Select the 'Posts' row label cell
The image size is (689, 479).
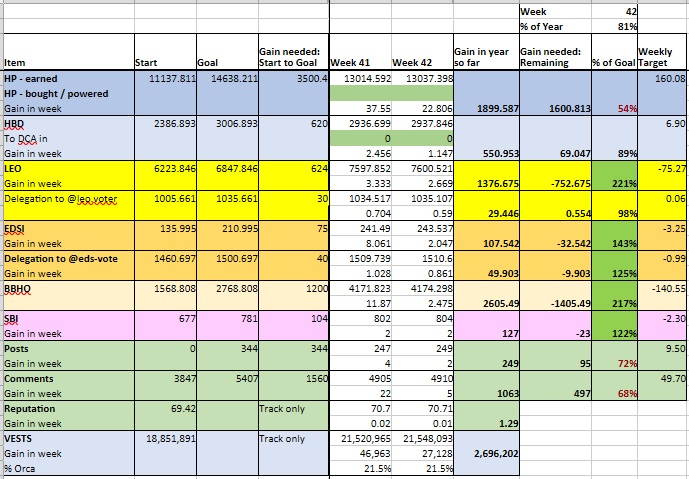point(66,349)
